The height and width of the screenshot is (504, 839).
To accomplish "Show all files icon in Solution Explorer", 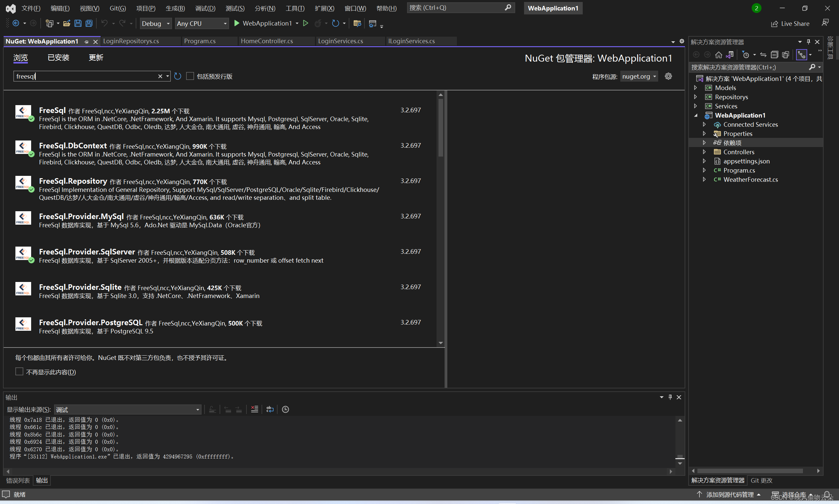I will (786, 55).
